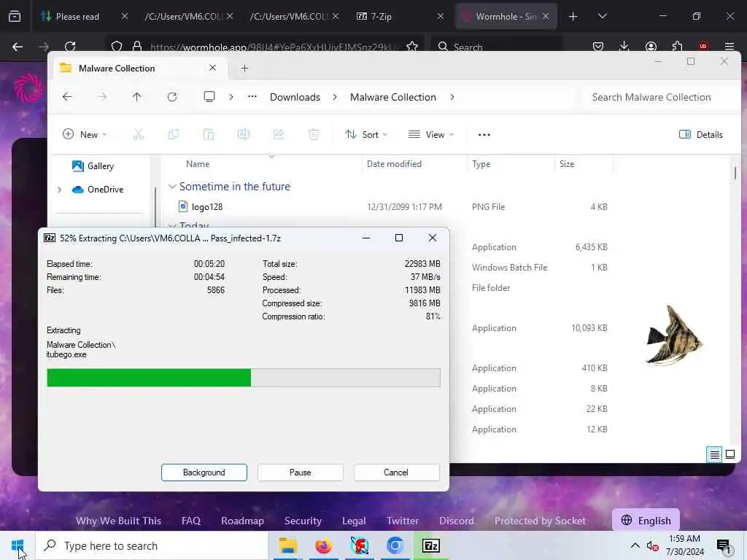Viewport: 747px width, 560px height.
Task: Close the Malware Collection Explorer tab
Action: point(212,68)
